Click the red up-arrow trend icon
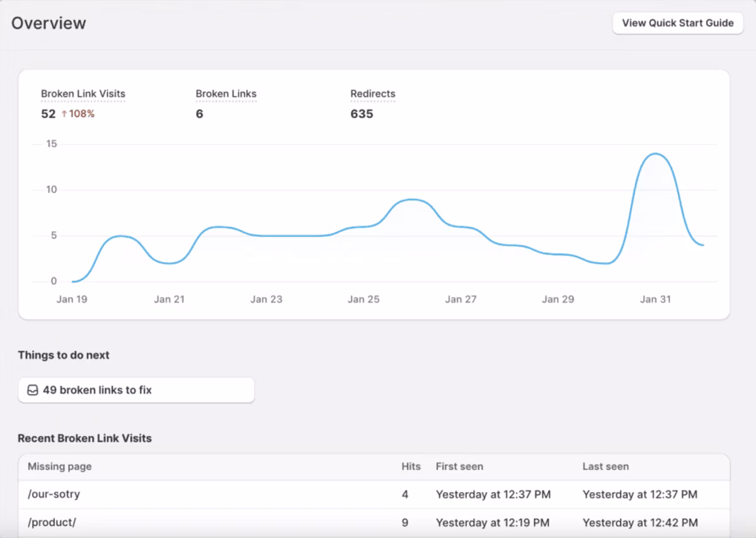756x538 pixels. pos(64,114)
